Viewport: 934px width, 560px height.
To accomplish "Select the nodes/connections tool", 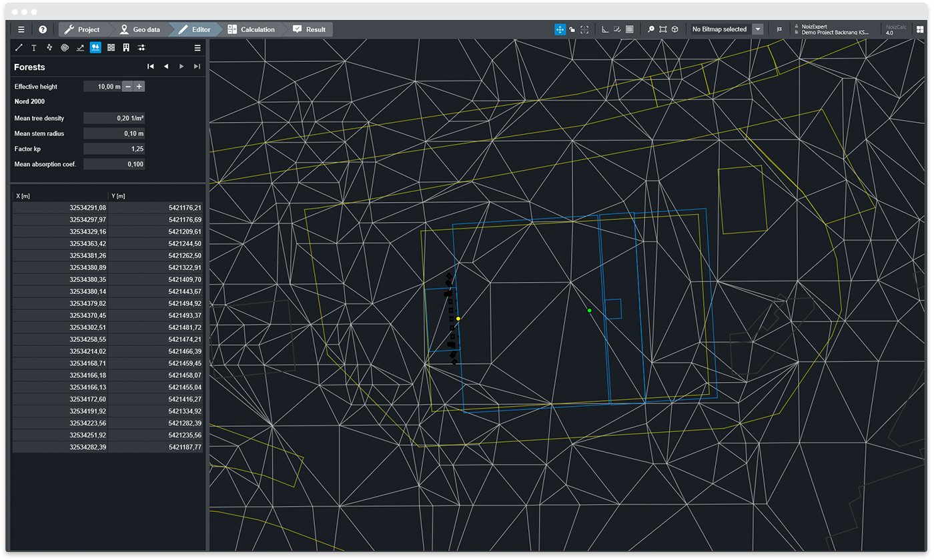I will tap(141, 47).
